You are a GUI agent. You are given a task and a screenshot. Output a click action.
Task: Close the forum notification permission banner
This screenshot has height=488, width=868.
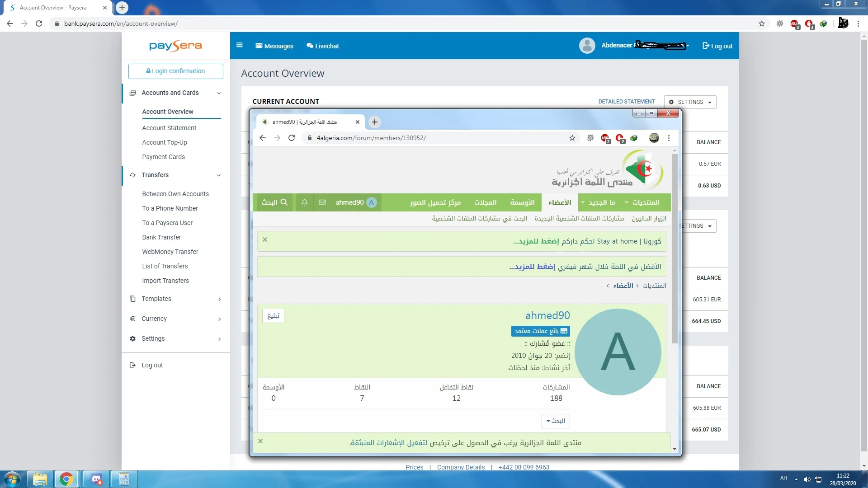click(x=260, y=441)
